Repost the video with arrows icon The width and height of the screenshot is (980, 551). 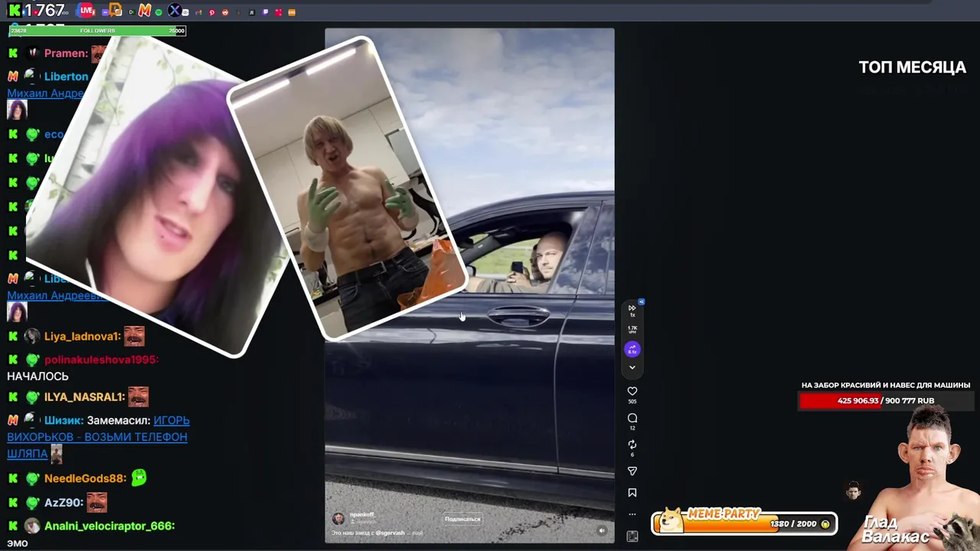(632, 445)
